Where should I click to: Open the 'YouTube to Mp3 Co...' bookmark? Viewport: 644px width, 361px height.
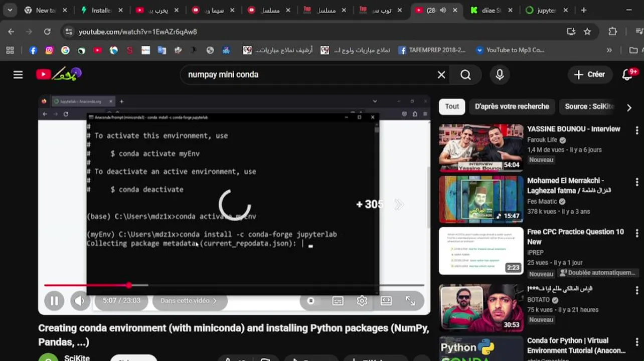click(510, 50)
